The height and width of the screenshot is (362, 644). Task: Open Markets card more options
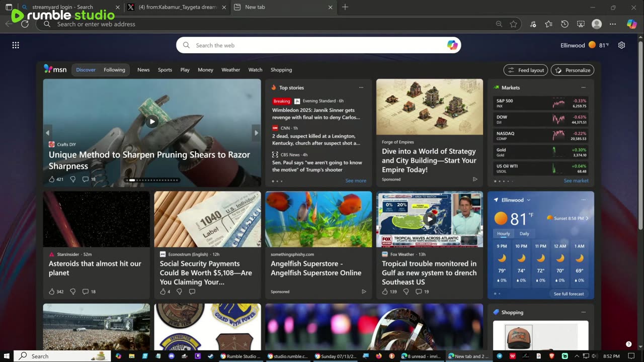(x=583, y=87)
